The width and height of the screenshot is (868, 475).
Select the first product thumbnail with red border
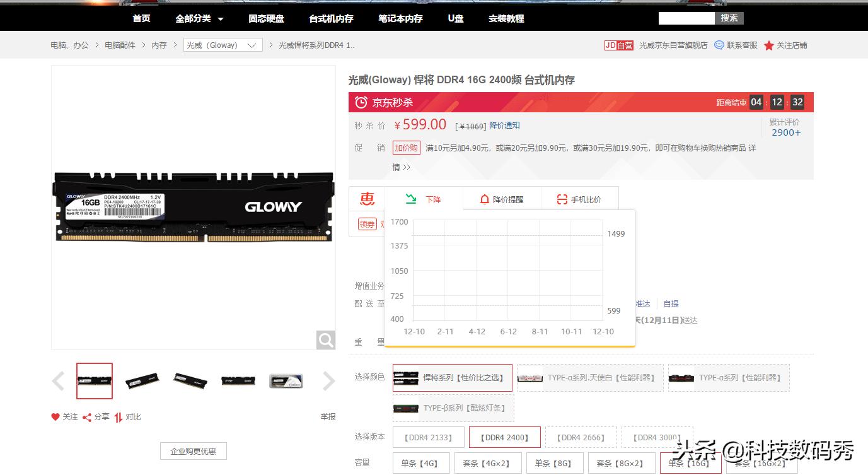pos(95,381)
